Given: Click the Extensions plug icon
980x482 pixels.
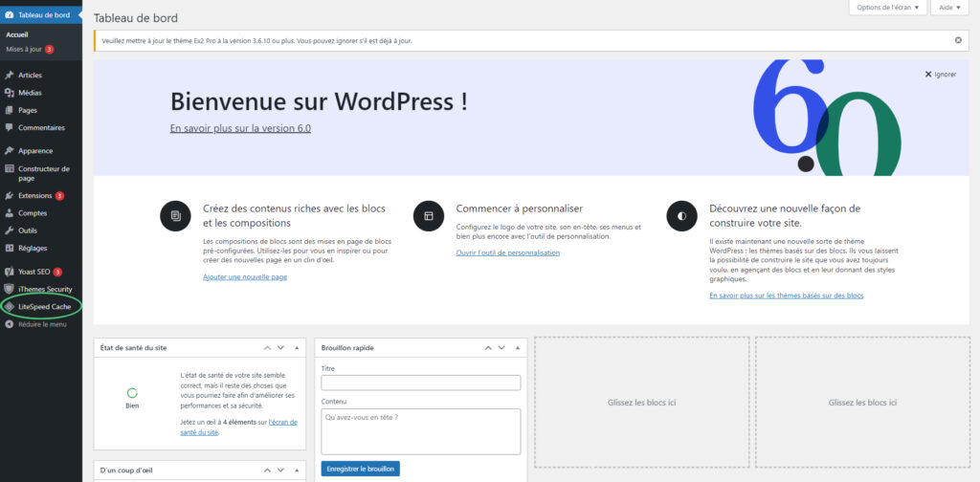Looking at the screenshot, I should pyautogui.click(x=9, y=195).
